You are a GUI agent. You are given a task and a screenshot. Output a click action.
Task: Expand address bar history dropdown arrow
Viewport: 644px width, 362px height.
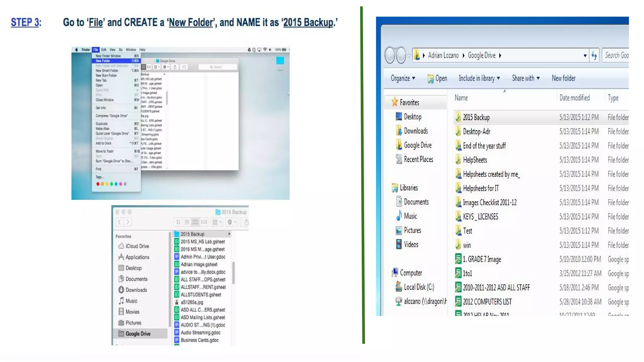585,56
